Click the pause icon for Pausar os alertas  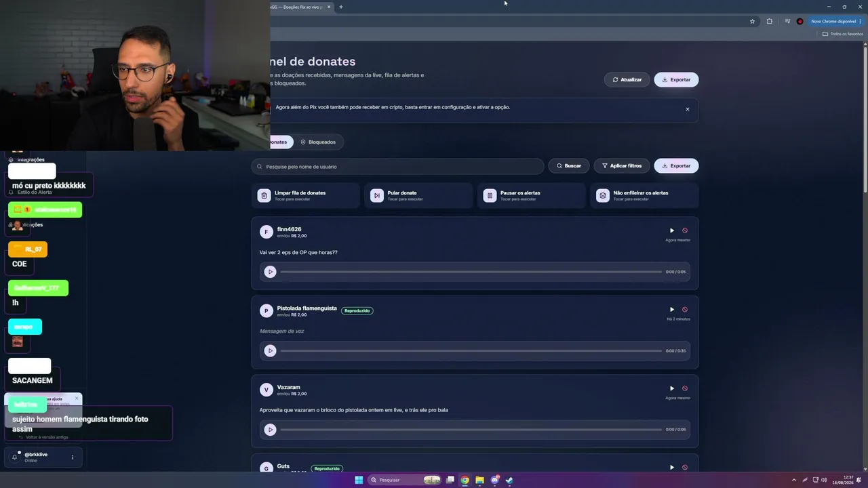(x=490, y=196)
